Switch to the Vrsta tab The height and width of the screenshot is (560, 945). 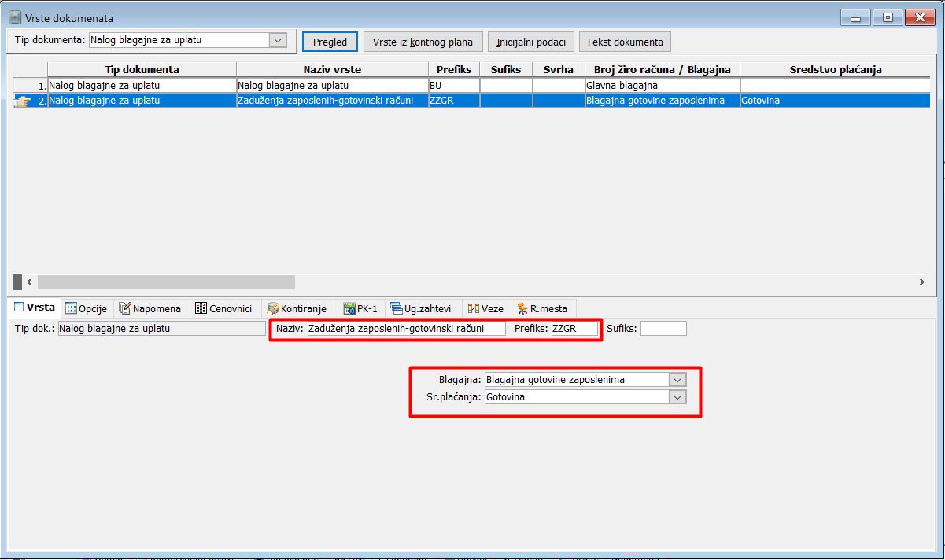pos(34,308)
